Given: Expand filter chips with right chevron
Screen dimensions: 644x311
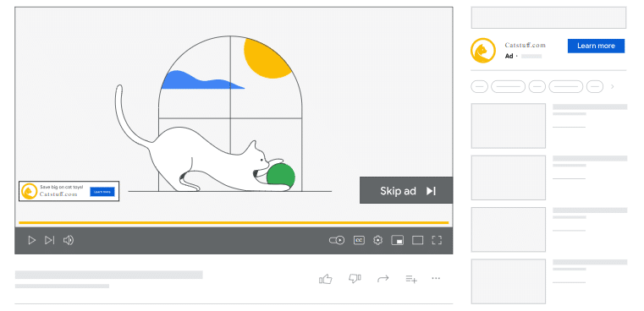Looking at the screenshot, I should point(613,86).
